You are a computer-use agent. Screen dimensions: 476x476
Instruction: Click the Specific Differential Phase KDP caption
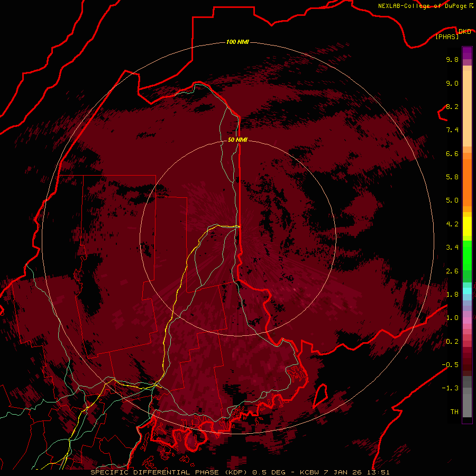240,472
